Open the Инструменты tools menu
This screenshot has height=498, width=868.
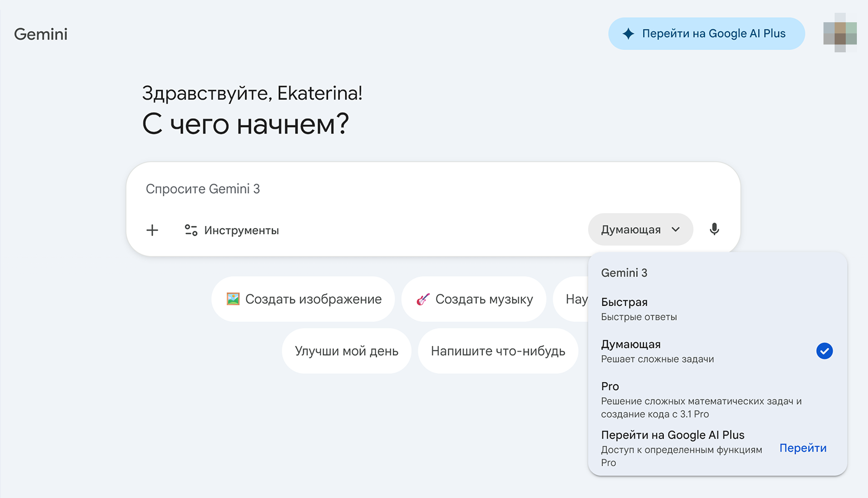(231, 230)
